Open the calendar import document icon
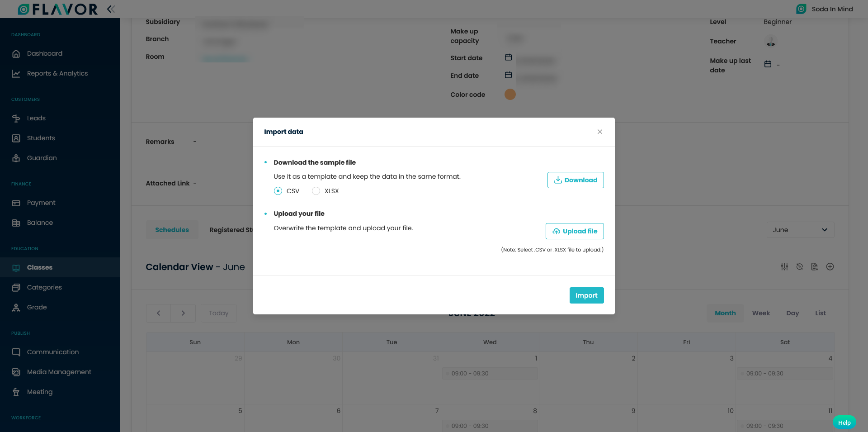This screenshot has height=432, width=868. coord(815,267)
